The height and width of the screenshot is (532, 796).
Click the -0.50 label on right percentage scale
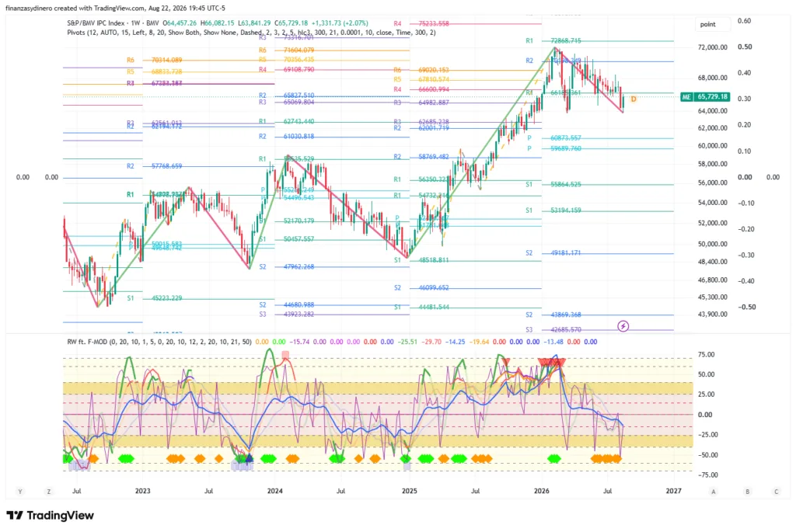click(747, 307)
